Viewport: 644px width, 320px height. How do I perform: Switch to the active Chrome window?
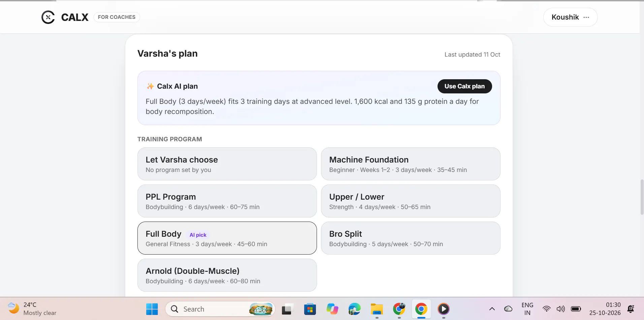click(x=421, y=309)
